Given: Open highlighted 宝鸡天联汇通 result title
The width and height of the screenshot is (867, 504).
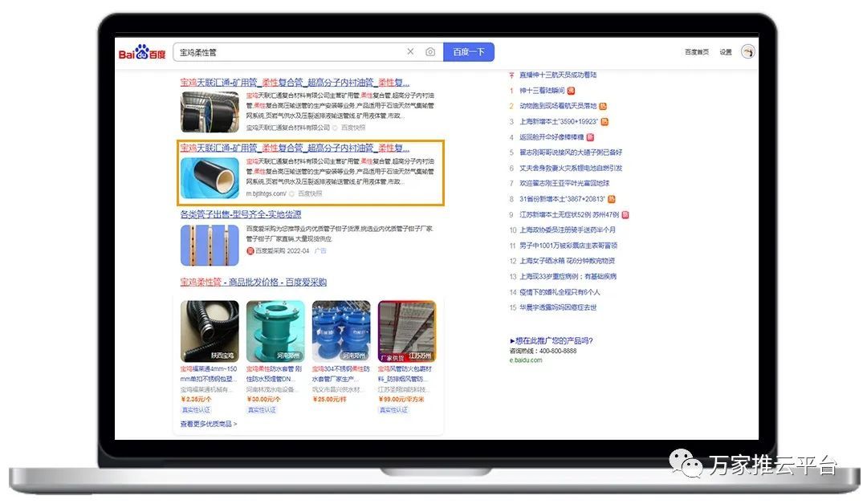Looking at the screenshot, I should tap(294, 148).
